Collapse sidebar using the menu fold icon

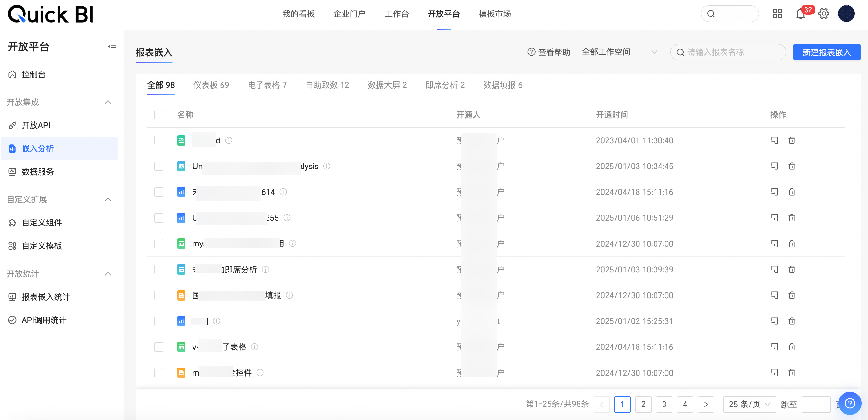coord(112,46)
